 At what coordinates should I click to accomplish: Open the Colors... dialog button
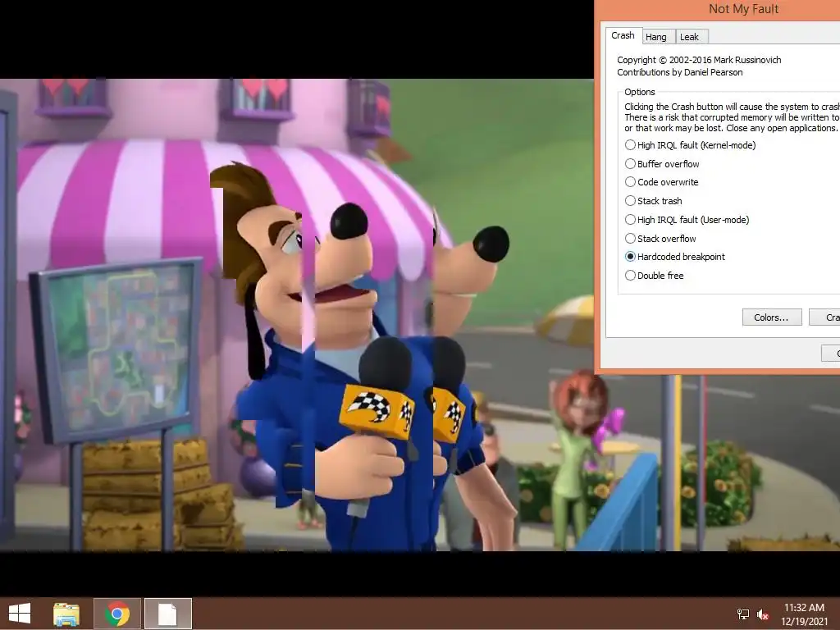click(771, 317)
